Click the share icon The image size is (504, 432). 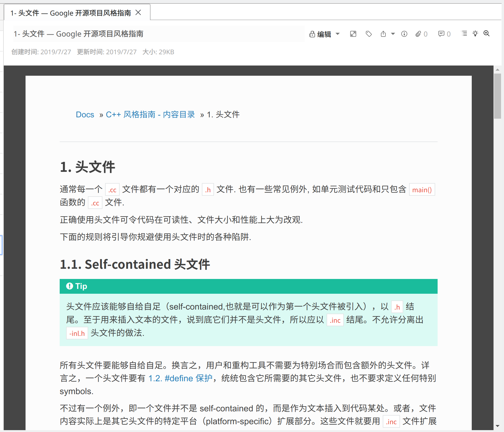(383, 34)
